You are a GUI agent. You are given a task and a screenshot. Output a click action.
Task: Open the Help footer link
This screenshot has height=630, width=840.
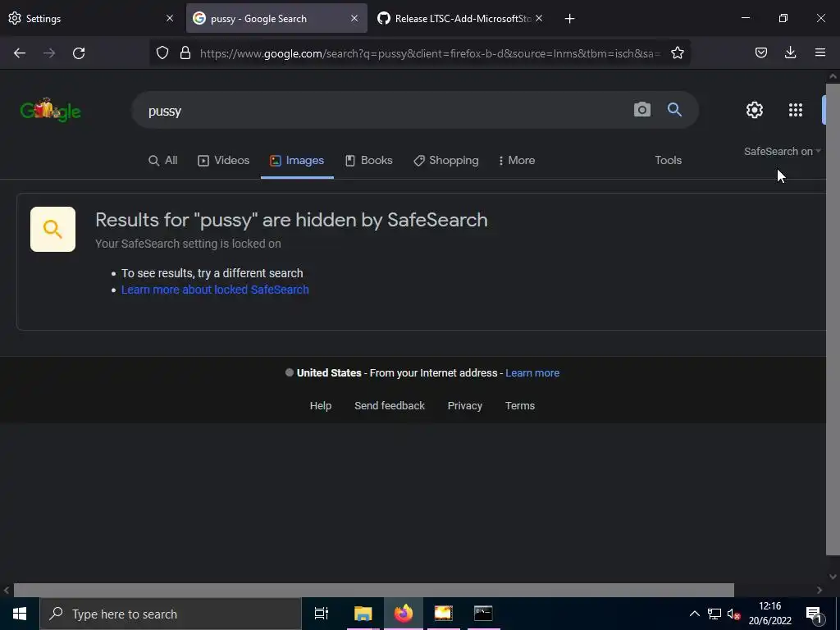click(321, 406)
